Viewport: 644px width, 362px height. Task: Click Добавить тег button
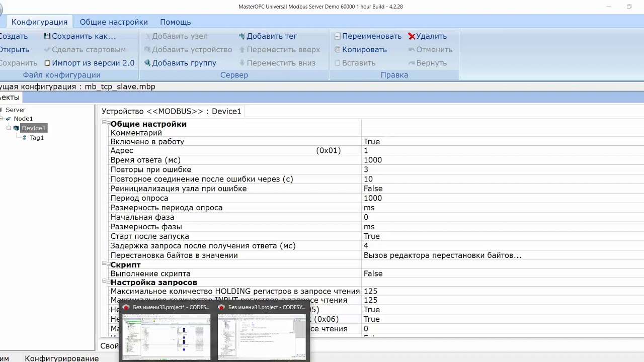pyautogui.click(x=268, y=36)
